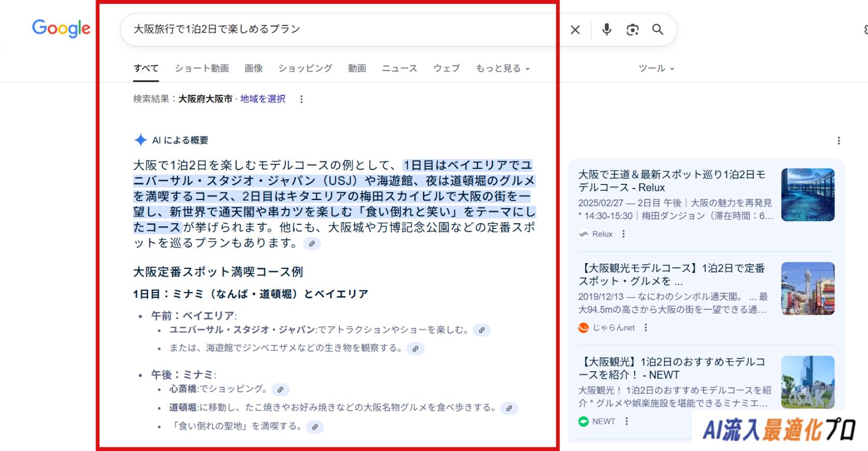Click the 地域を選択 link
This screenshot has width=868, height=451.
coord(263,99)
